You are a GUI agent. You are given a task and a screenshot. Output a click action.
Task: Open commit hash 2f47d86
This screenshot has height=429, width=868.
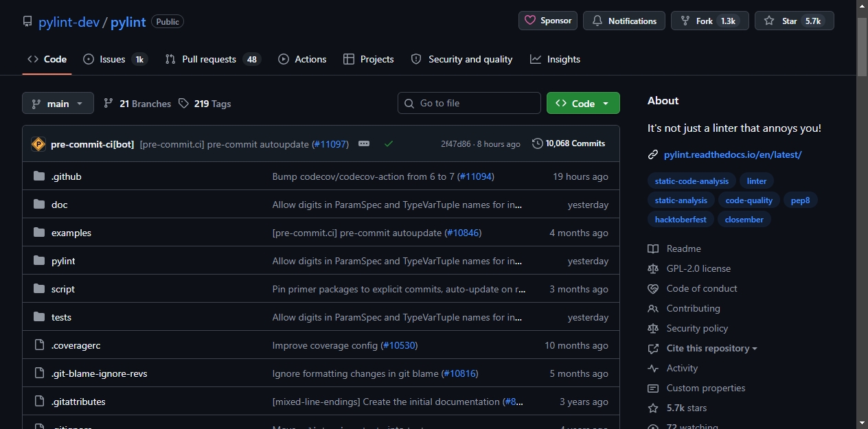(x=456, y=144)
